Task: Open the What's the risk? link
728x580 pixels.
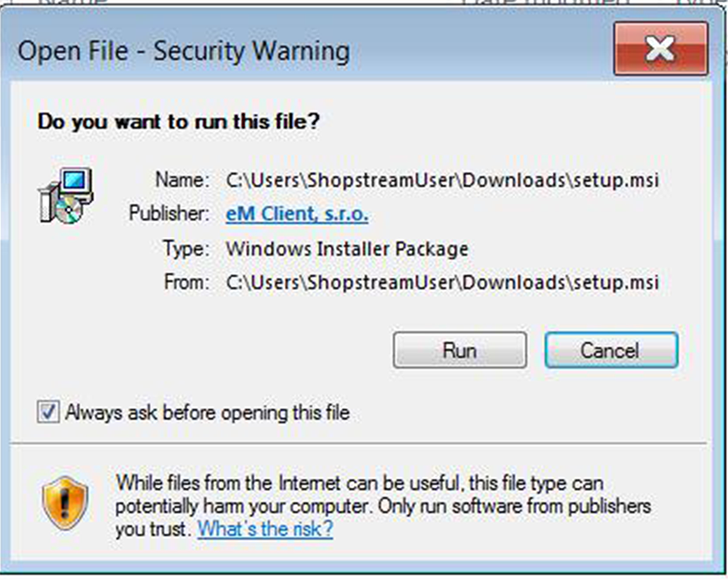Action: coord(265,529)
